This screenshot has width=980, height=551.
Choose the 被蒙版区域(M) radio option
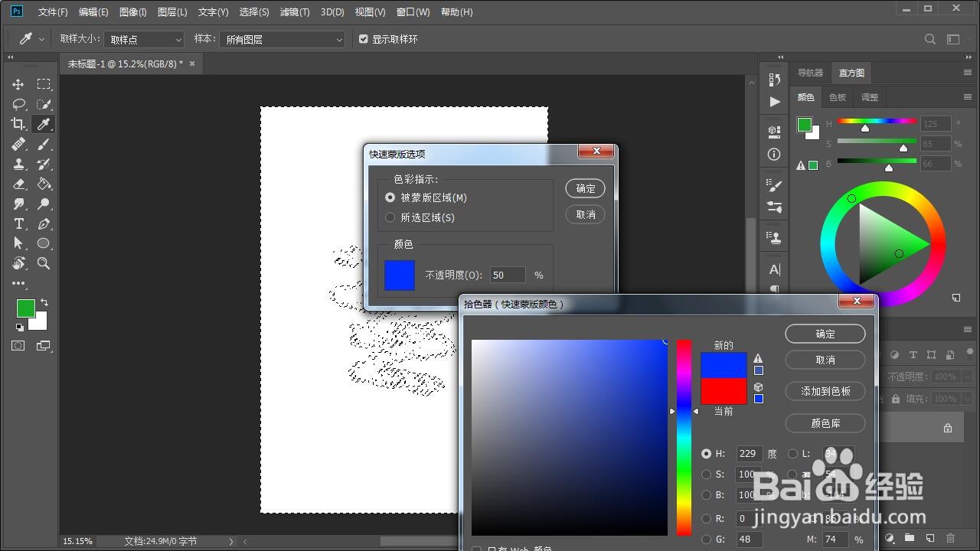tap(390, 197)
